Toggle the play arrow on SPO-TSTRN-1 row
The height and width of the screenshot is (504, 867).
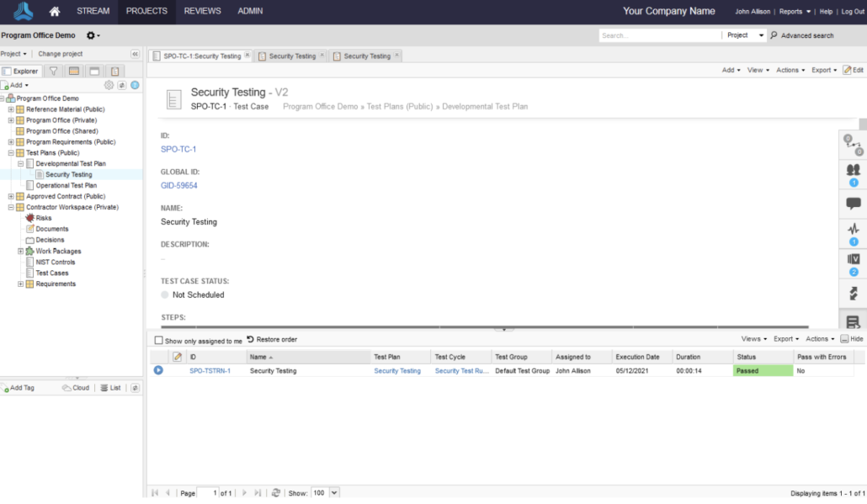(158, 370)
